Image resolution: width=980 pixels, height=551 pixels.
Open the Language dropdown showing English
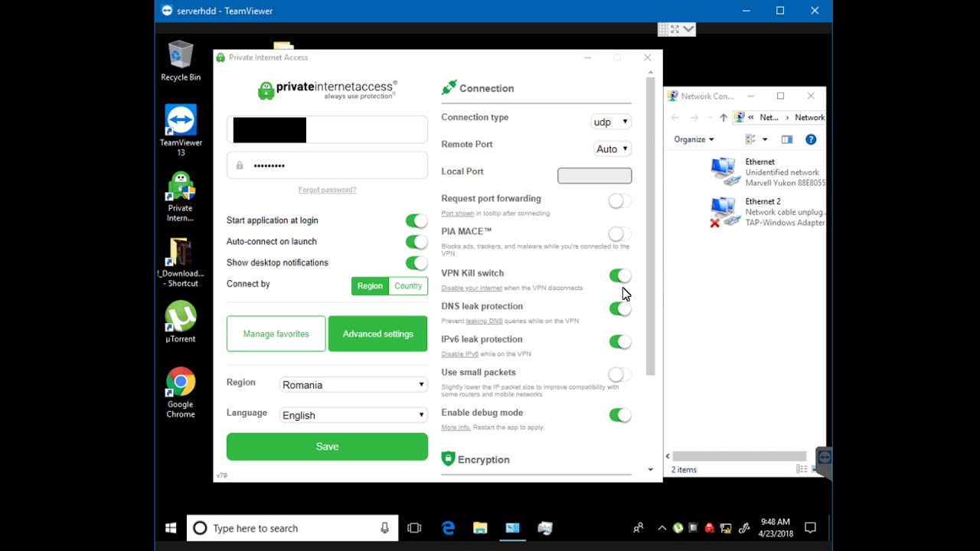(353, 416)
